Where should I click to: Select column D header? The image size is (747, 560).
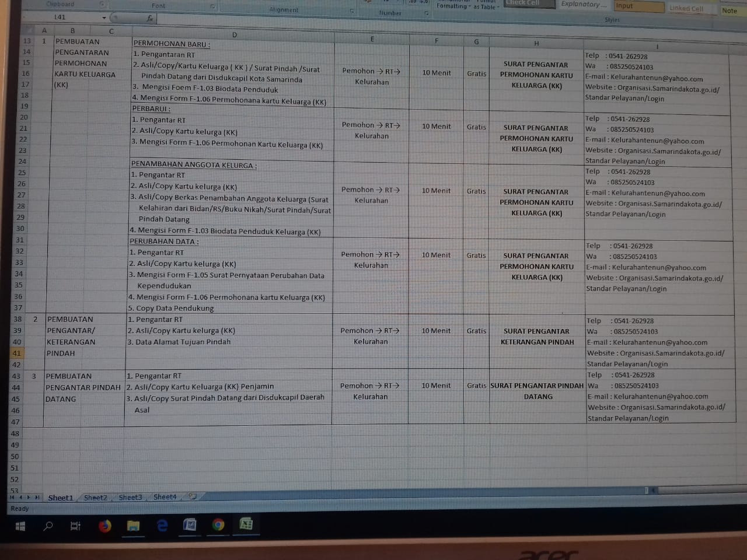[234, 35]
